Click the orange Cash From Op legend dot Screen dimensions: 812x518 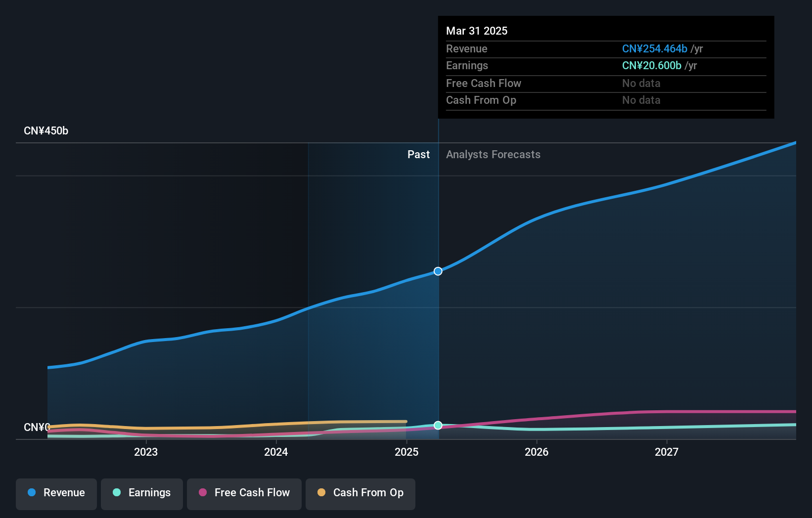[321, 492]
